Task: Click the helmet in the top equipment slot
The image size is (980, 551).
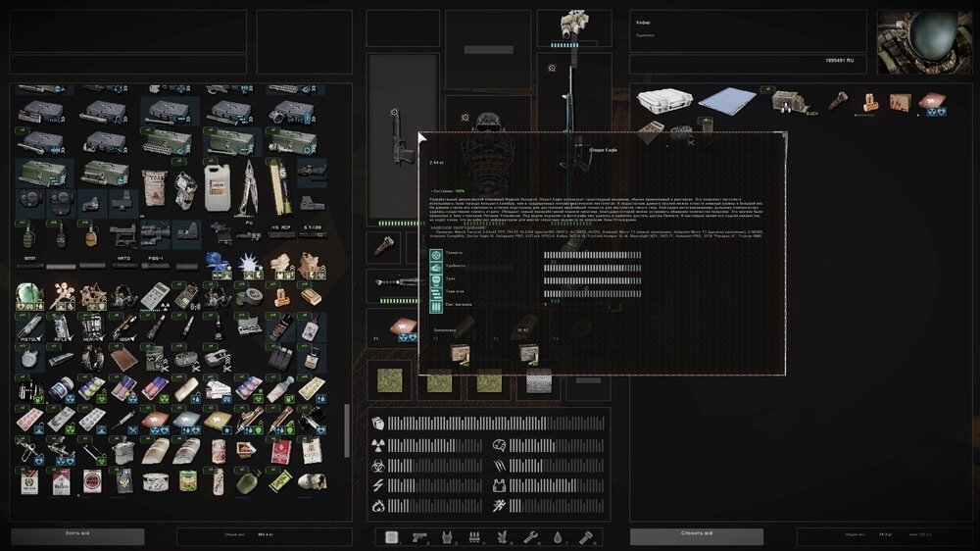Action: tap(574, 25)
